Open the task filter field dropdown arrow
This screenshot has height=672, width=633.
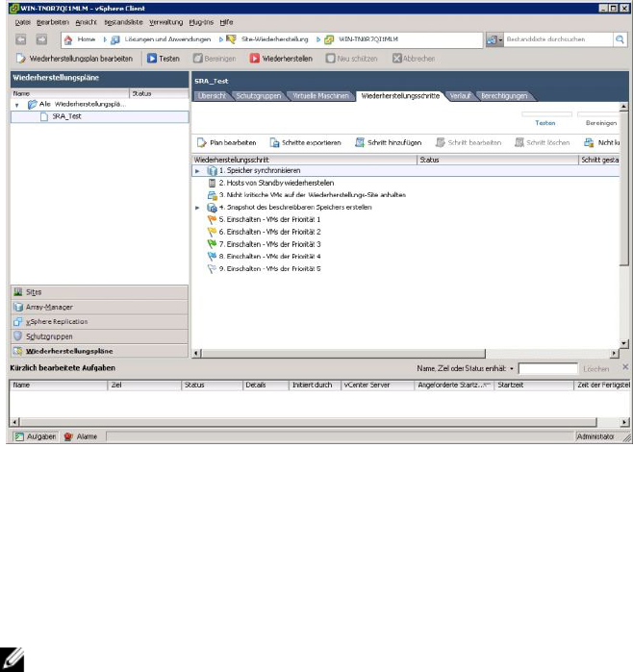pyautogui.click(x=512, y=368)
